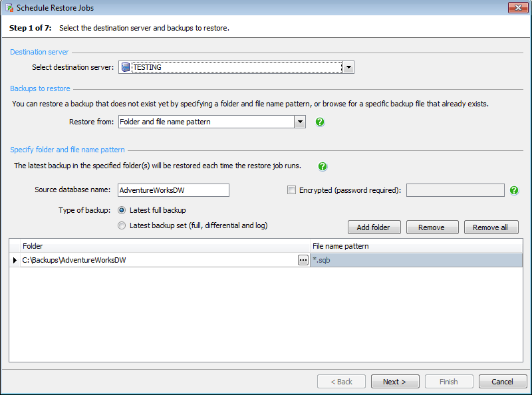The width and height of the screenshot is (532, 395).
Task: Open help for Restore from option
Action: [x=320, y=122]
